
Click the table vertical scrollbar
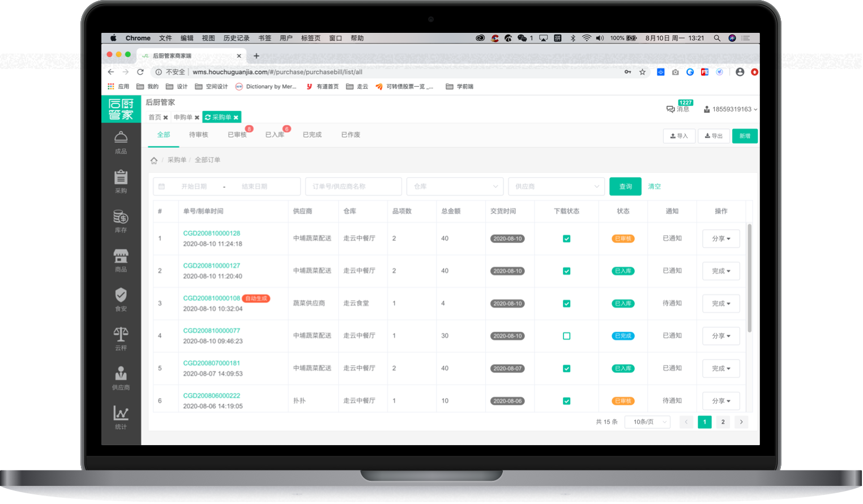tap(750, 277)
